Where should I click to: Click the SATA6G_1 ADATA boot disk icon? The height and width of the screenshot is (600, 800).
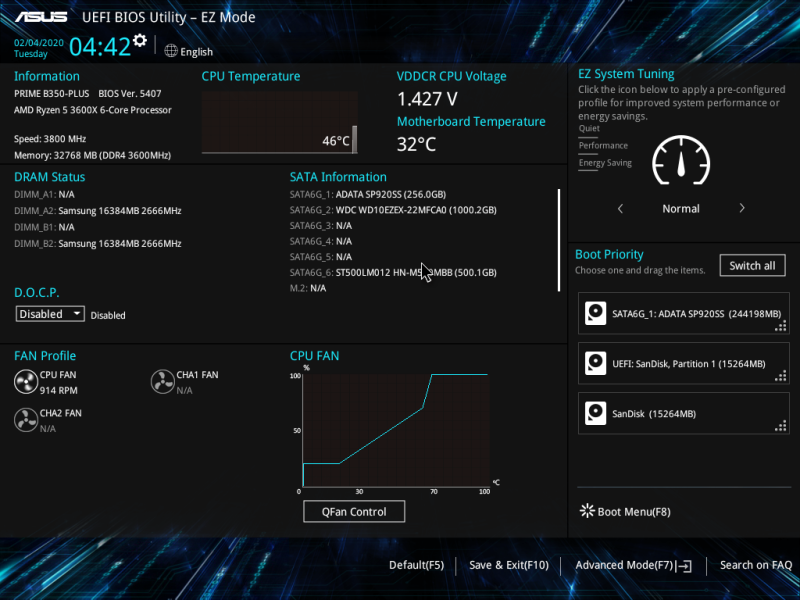pyautogui.click(x=595, y=313)
